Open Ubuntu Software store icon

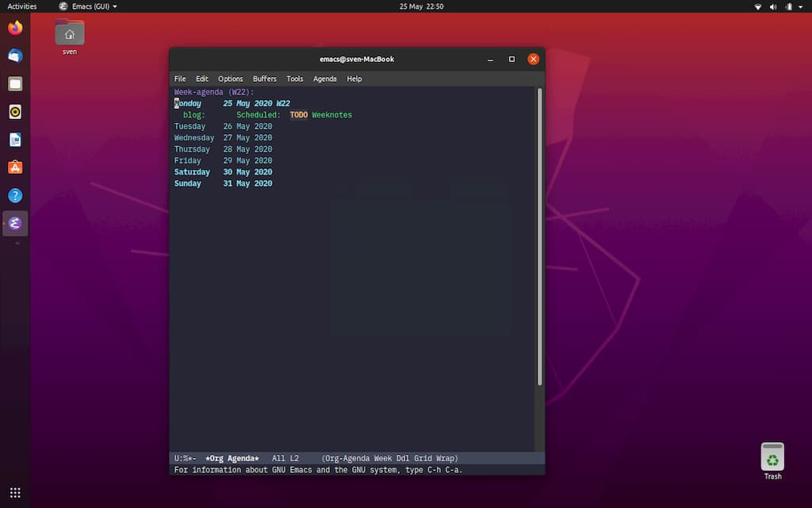pyautogui.click(x=15, y=167)
